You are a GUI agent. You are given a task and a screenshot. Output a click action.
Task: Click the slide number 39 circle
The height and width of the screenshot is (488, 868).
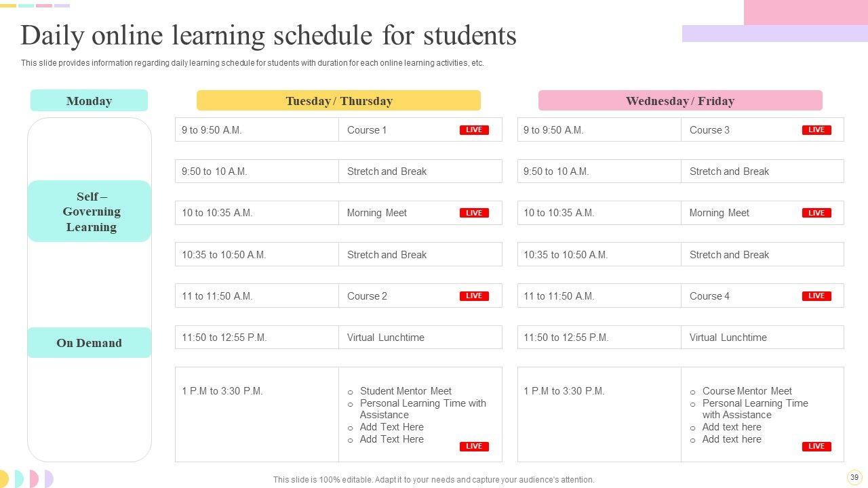[854, 476]
